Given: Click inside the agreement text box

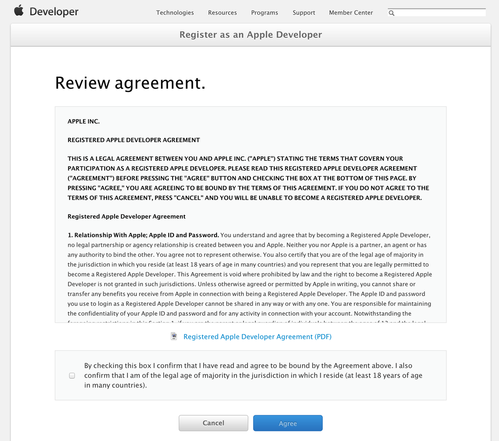Looking at the screenshot, I should (251, 215).
